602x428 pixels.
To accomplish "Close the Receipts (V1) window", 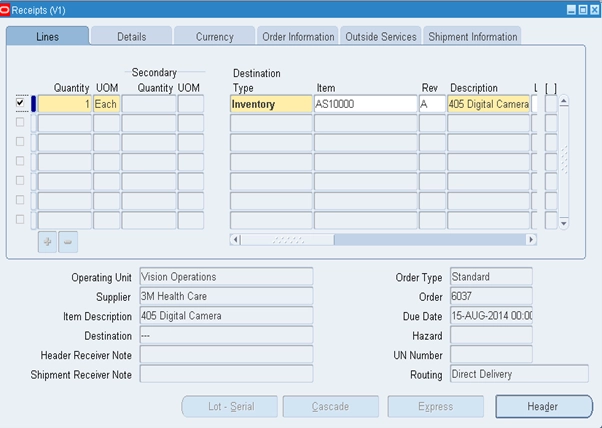I will point(595,10).
